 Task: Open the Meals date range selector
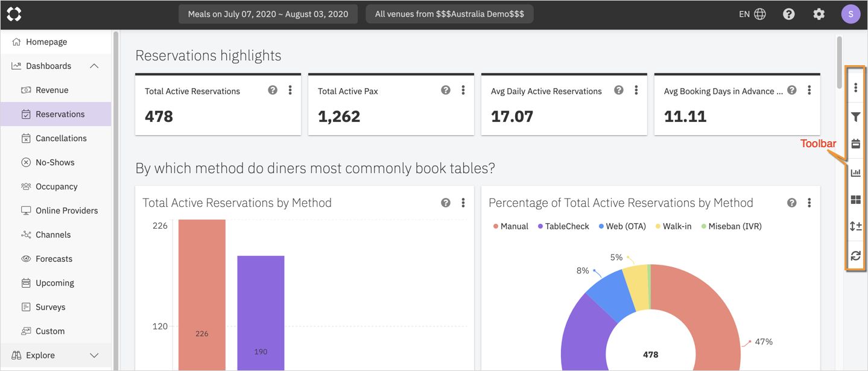pos(268,14)
